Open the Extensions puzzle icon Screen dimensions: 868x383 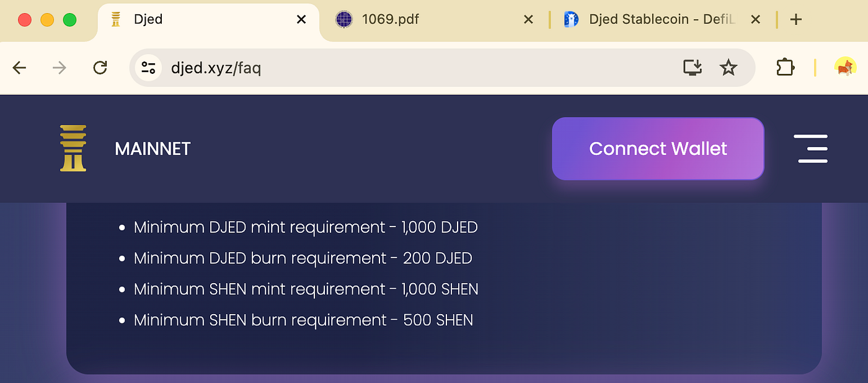785,68
